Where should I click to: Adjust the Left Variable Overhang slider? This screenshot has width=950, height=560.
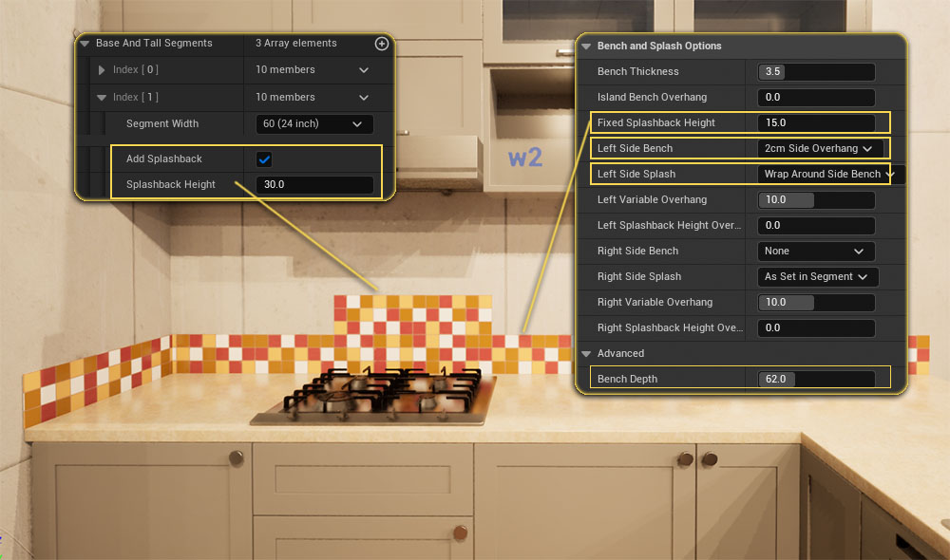coord(815,200)
